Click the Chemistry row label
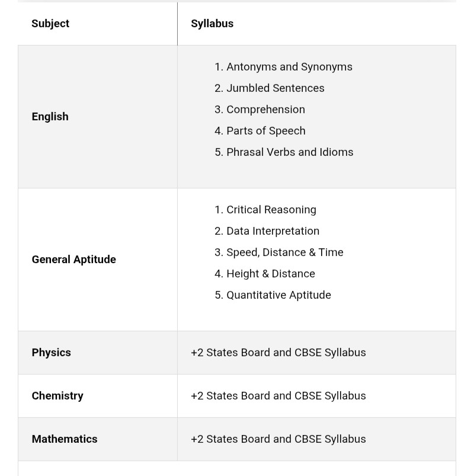This screenshot has width=474, height=476. pyautogui.click(x=57, y=396)
